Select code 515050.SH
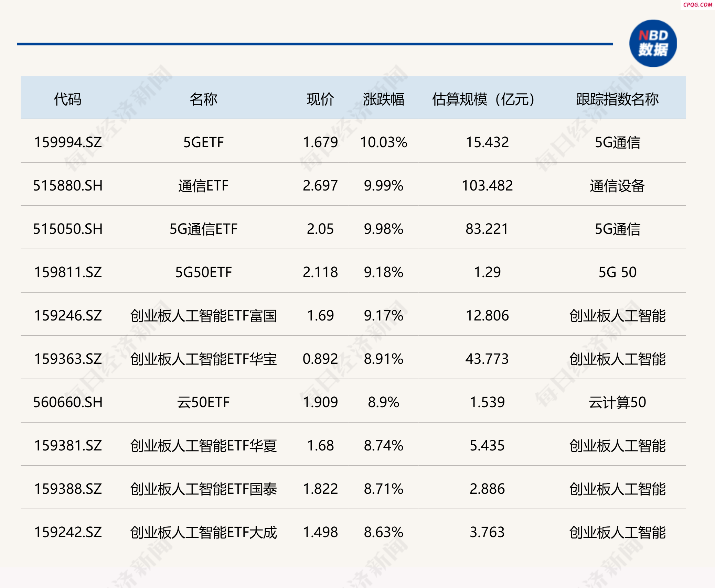Screen dimensions: 715x588 68,229
